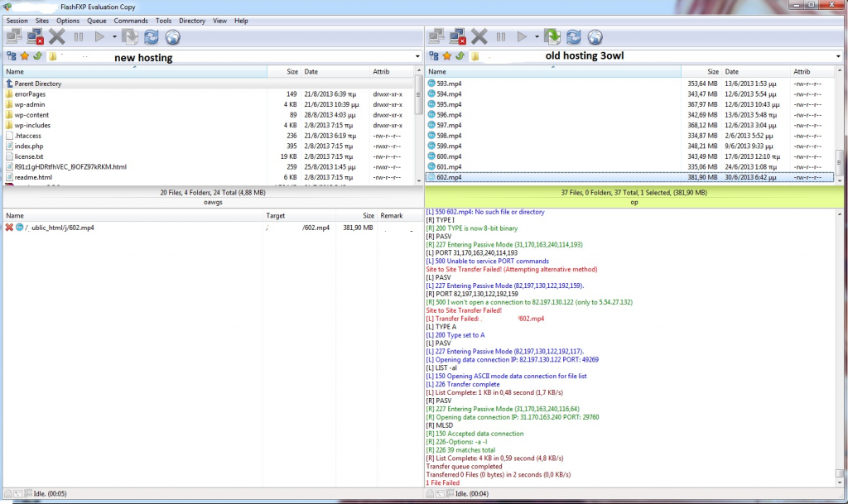The width and height of the screenshot is (848, 504).
Task: Click the green transfer queue icon in the right pane
Action: 552,36
